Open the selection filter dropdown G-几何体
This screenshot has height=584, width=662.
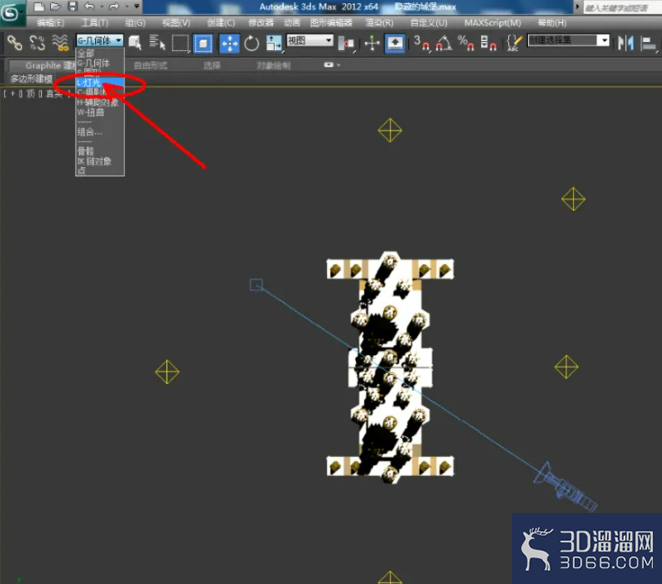(100, 41)
